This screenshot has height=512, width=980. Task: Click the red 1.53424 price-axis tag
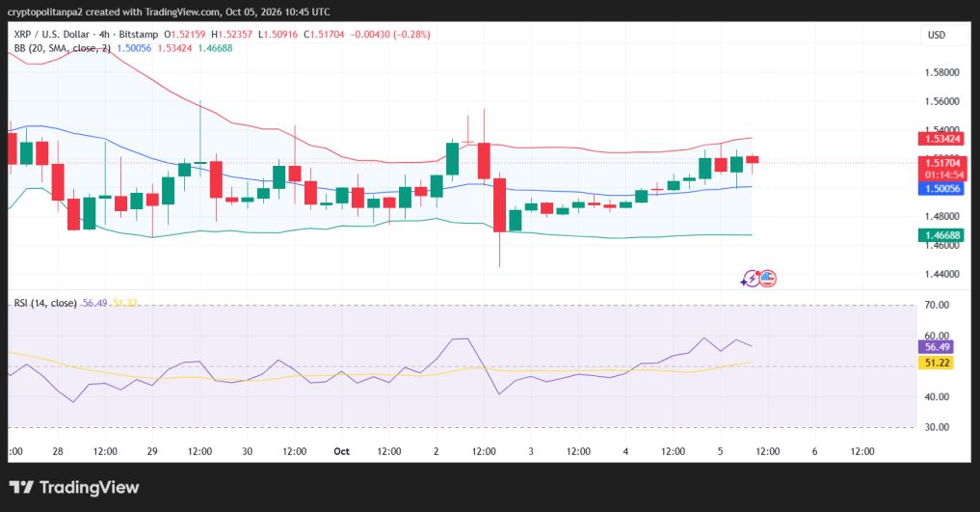[x=940, y=139]
